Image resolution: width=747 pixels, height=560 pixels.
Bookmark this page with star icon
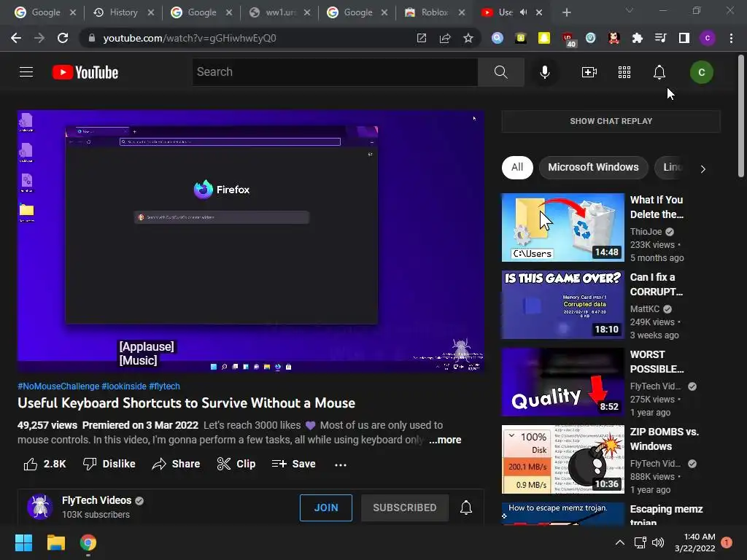pyautogui.click(x=468, y=38)
